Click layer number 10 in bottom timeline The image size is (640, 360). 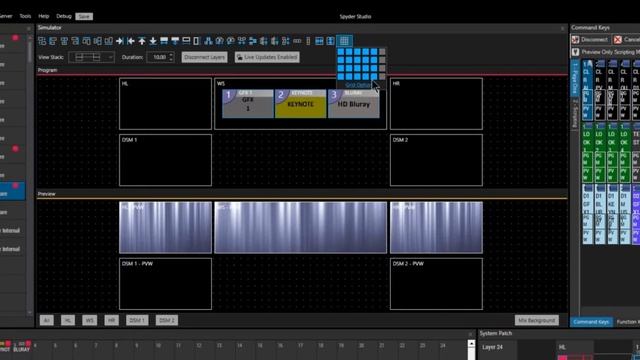[158, 346]
